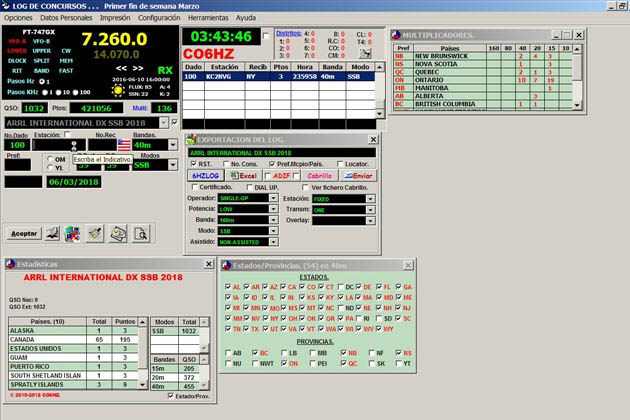The width and height of the screenshot is (630, 420).
Task: Click the Estados/Provincias window title icon
Action: click(x=227, y=265)
